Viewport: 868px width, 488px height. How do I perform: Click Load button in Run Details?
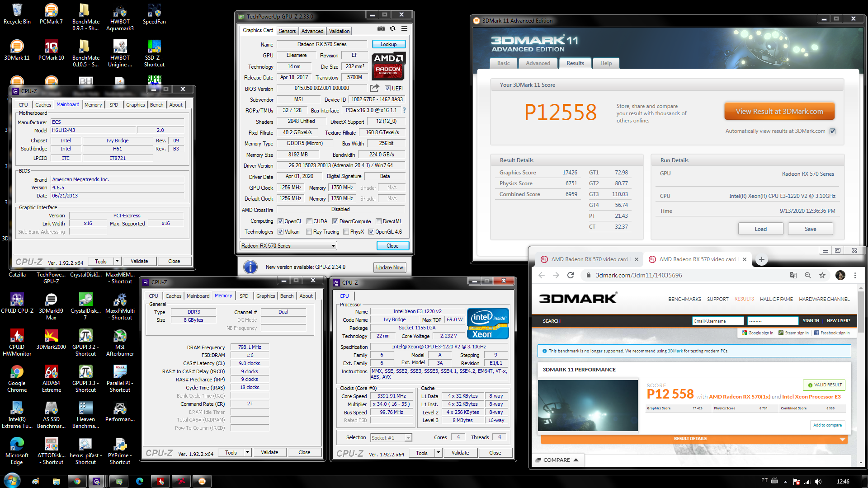click(760, 229)
